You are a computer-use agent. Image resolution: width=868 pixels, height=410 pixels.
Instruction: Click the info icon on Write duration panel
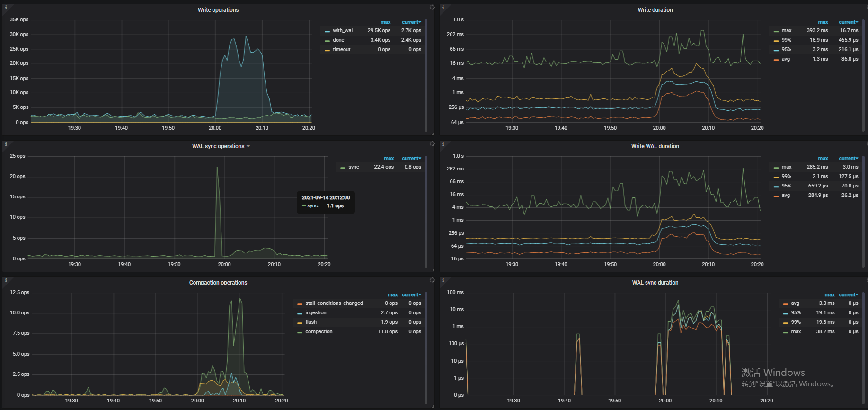click(443, 8)
